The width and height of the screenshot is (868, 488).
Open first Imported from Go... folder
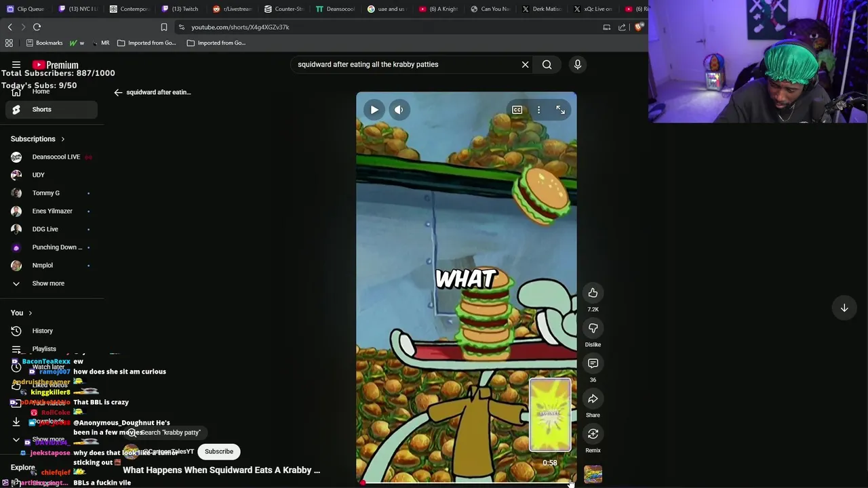146,43
